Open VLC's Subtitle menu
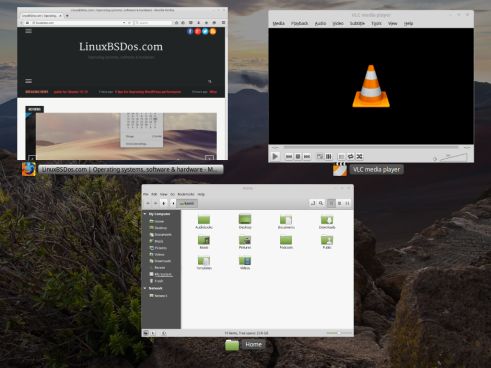The image size is (491, 368). (x=357, y=23)
